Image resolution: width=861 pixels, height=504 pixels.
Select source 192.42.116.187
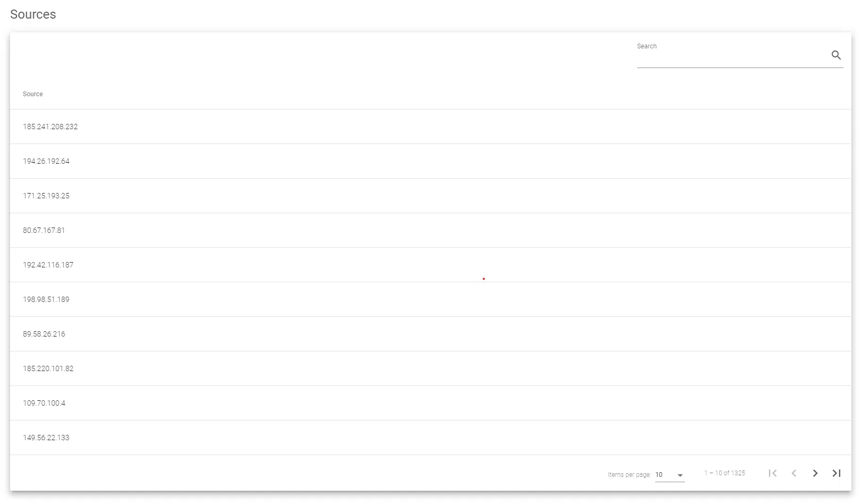point(48,265)
